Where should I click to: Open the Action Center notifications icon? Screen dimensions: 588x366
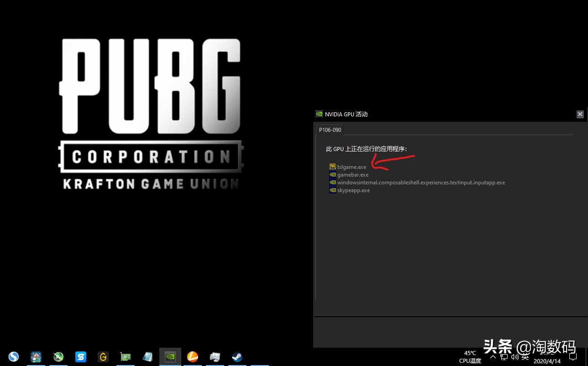(x=573, y=357)
